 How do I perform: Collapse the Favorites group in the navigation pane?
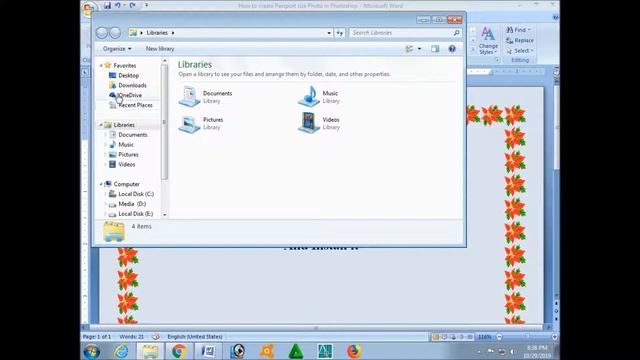pyautogui.click(x=101, y=66)
